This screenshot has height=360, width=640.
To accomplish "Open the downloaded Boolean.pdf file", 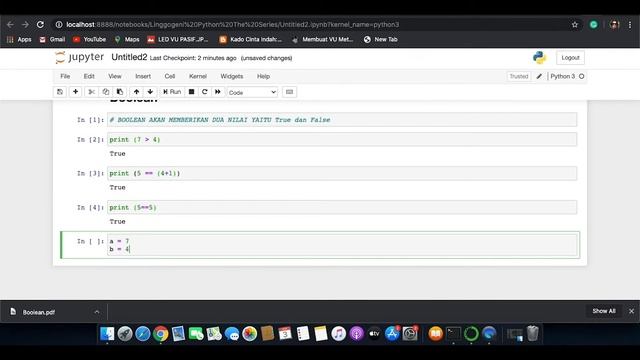I will click(39, 312).
